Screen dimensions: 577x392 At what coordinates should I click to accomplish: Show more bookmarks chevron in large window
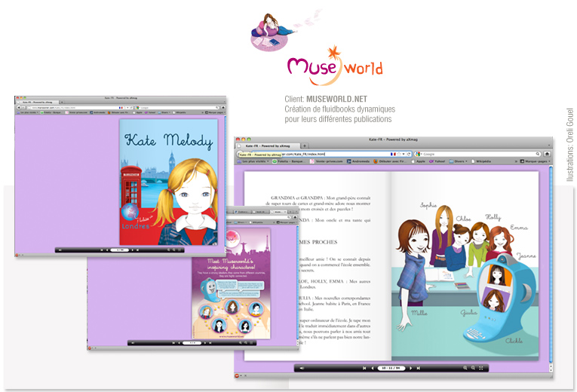coord(516,161)
